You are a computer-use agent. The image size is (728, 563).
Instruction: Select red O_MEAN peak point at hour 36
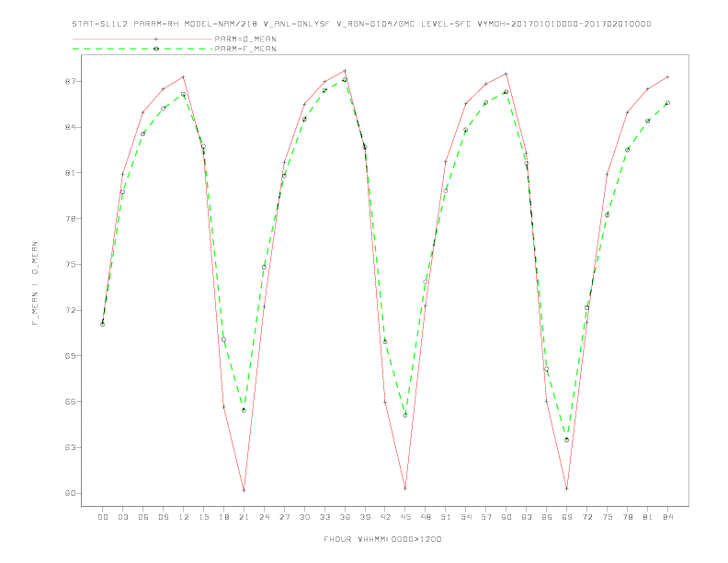pos(345,71)
